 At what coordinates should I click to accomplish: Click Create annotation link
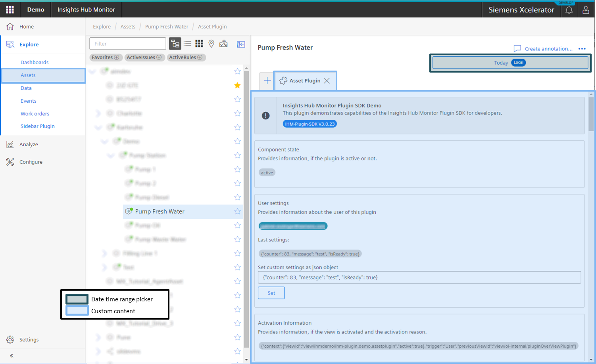[548, 49]
